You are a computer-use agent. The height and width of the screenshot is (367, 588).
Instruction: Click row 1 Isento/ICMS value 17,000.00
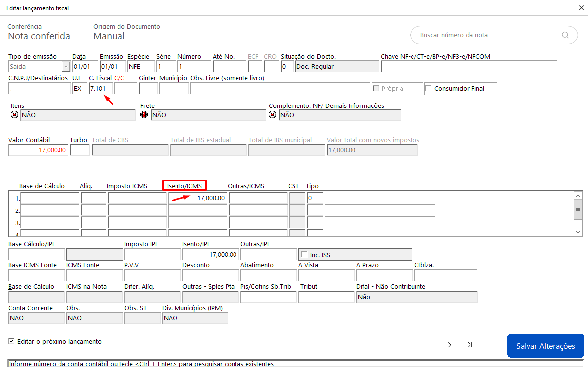(197, 198)
